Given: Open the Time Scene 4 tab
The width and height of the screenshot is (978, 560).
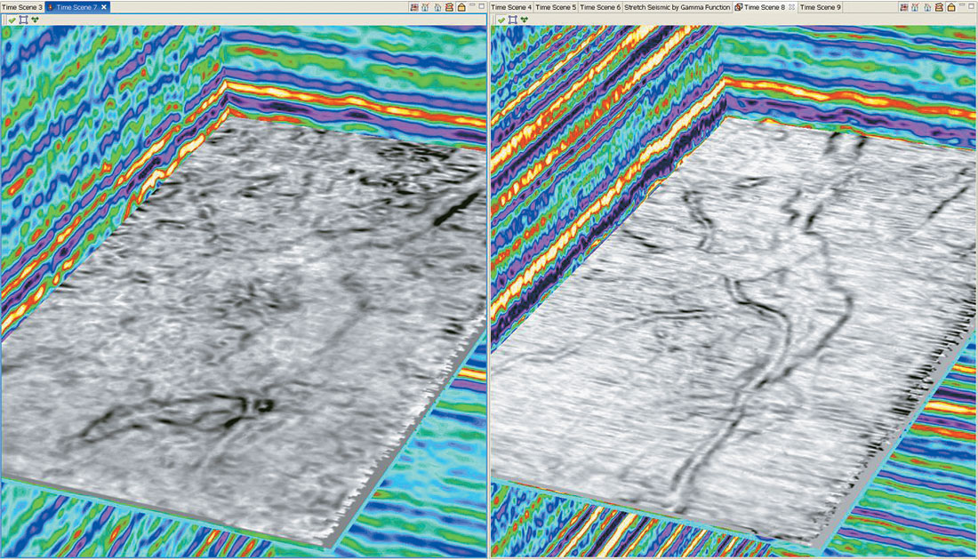Looking at the screenshot, I should point(511,7).
